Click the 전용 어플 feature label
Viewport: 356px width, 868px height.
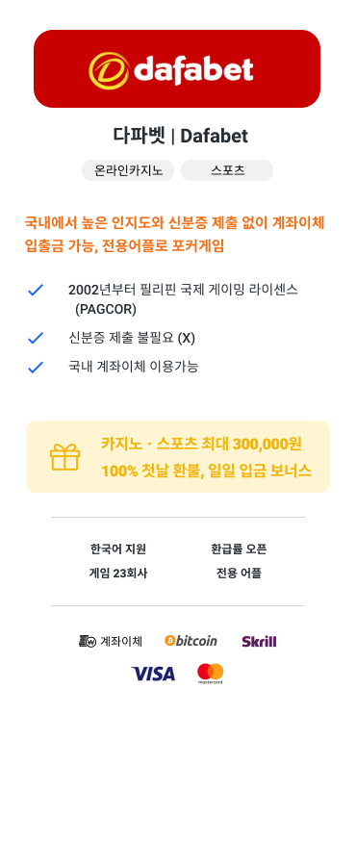click(x=239, y=574)
